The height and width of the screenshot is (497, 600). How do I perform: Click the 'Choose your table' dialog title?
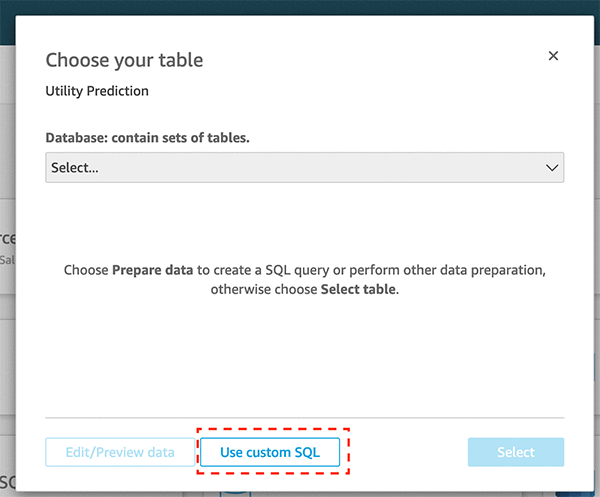[x=124, y=60]
